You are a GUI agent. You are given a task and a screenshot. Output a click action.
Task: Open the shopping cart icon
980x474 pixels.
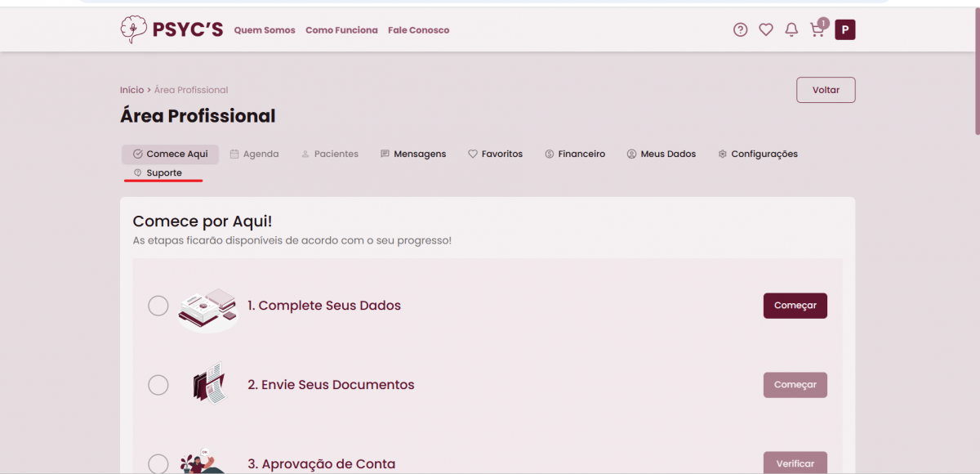pyautogui.click(x=817, y=30)
